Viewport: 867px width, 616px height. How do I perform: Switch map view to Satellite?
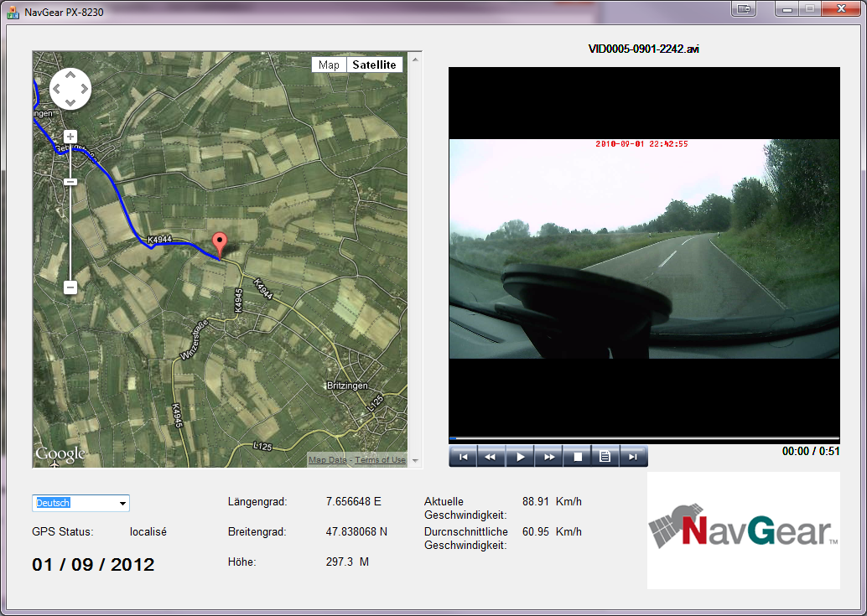[x=374, y=65]
